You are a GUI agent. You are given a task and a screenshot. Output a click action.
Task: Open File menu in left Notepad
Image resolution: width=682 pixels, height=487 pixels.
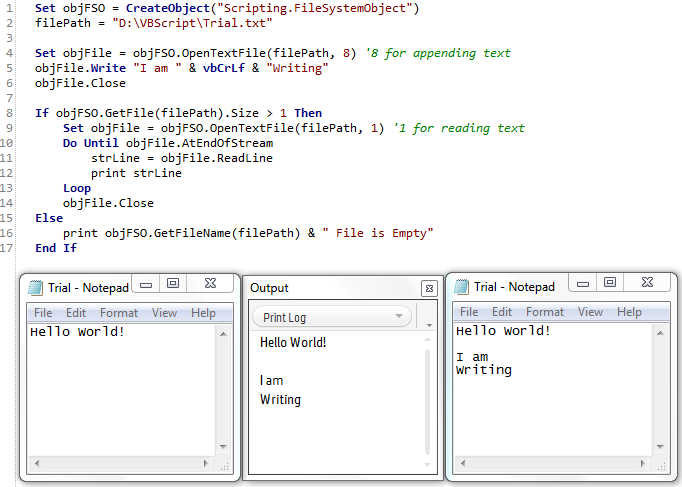click(43, 313)
